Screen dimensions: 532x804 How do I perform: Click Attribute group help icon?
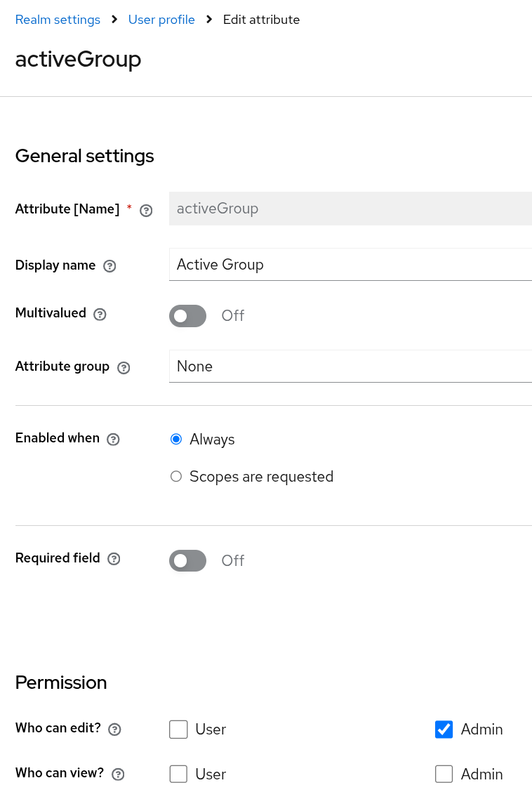(124, 368)
